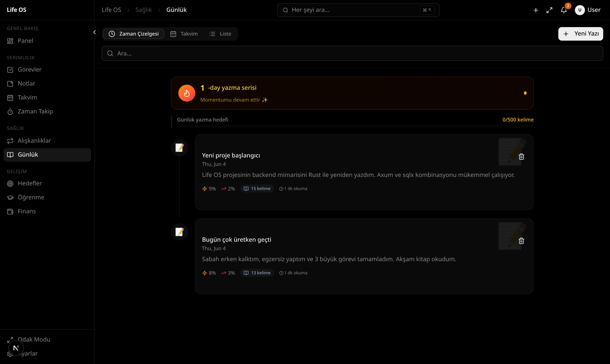Click the Günlük yazma hedefi label
Viewport: 610px width, 364px height.
(202, 120)
